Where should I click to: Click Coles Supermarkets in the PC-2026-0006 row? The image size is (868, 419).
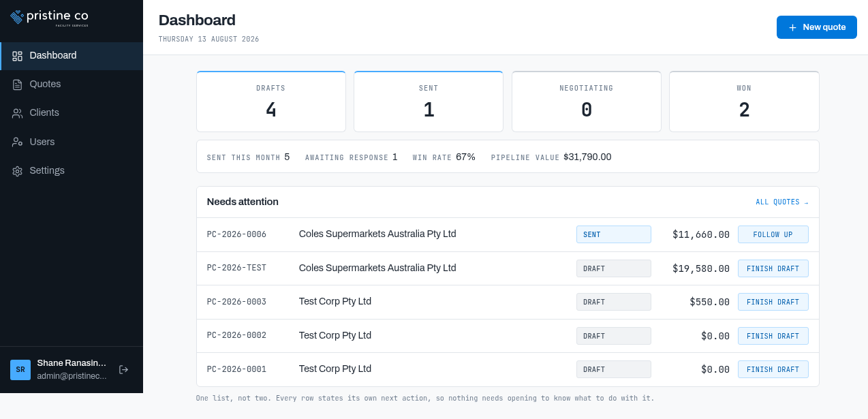[377, 234]
